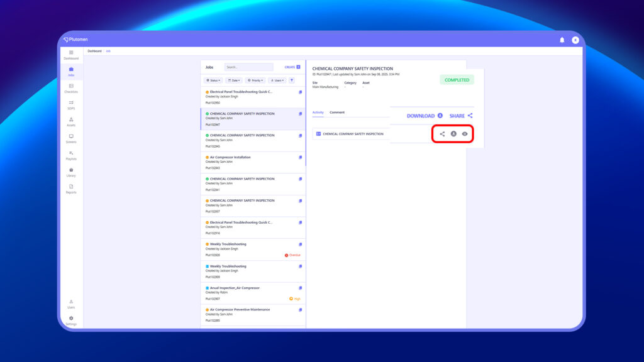Click copy icon on job Plut102937

coord(300,201)
